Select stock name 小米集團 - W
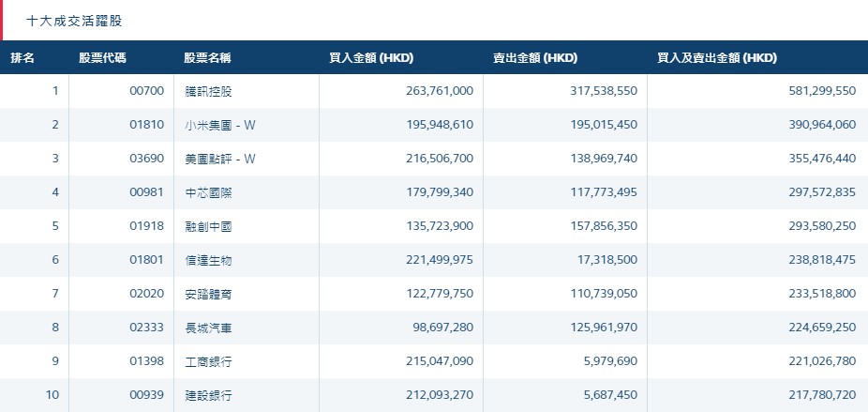This screenshot has height=412, width=868. pyautogui.click(x=220, y=125)
